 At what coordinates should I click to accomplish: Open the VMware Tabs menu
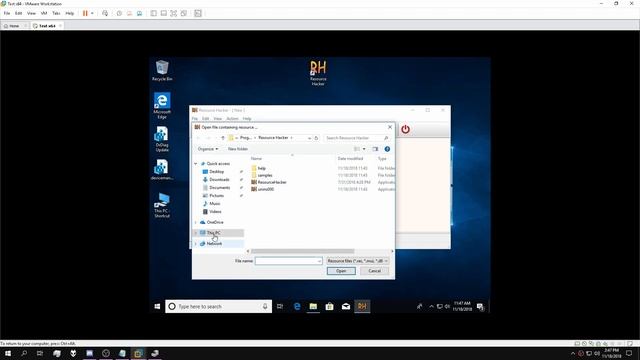(x=56, y=13)
